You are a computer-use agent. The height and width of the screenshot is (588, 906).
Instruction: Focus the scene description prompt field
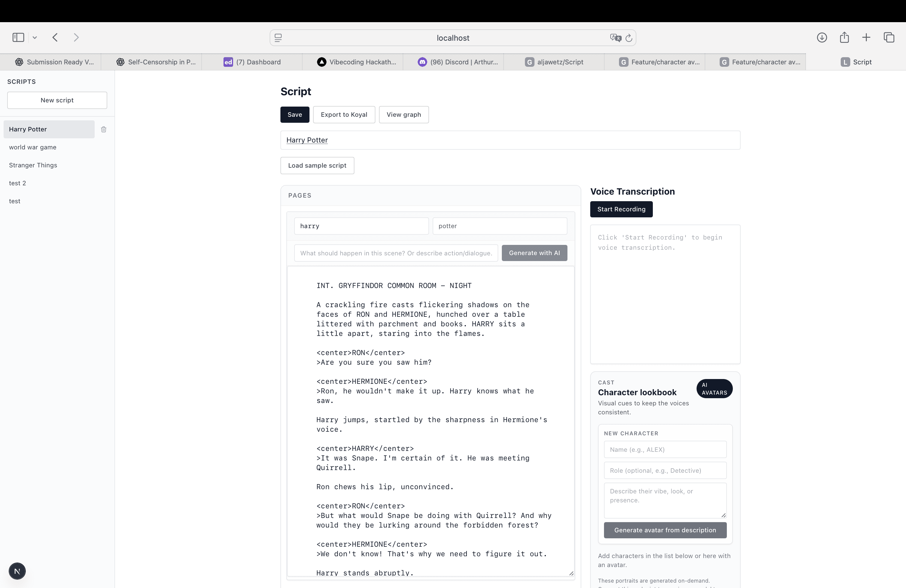(396, 253)
